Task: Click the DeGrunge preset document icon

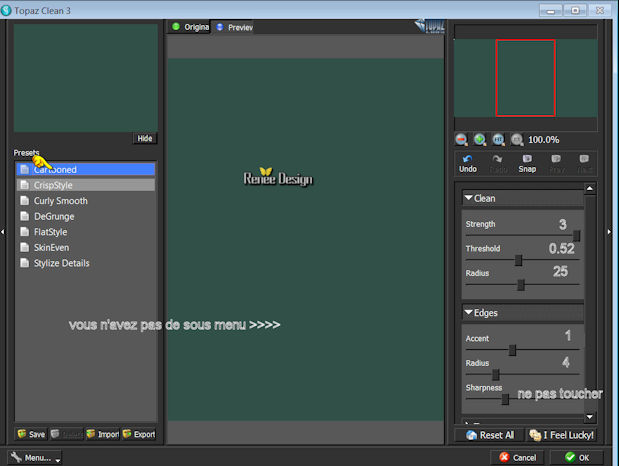Action: (x=24, y=216)
